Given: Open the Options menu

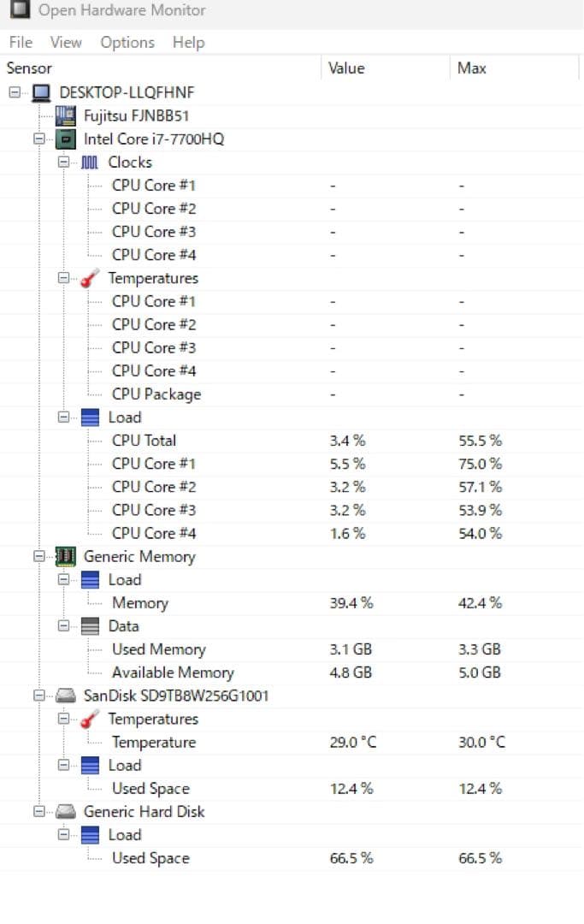Looking at the screenshot, I should pyautogui.click(x=127, y=42).
